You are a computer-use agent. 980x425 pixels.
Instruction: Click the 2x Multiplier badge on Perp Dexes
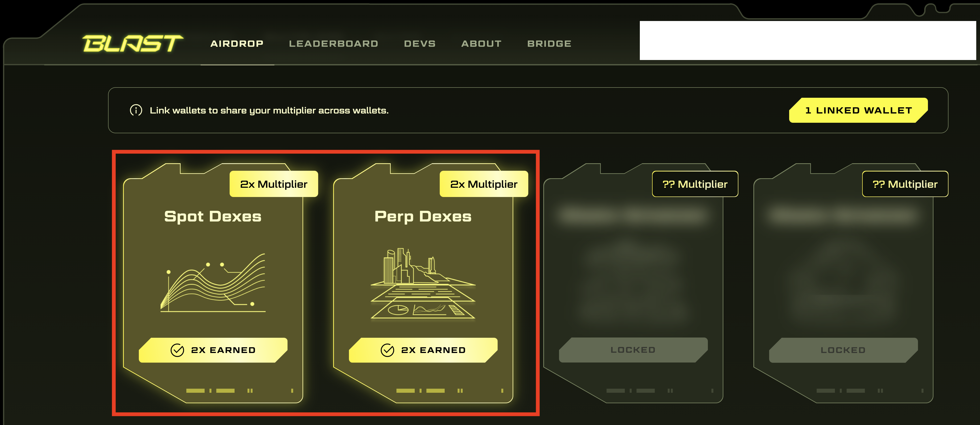(484, 184)
